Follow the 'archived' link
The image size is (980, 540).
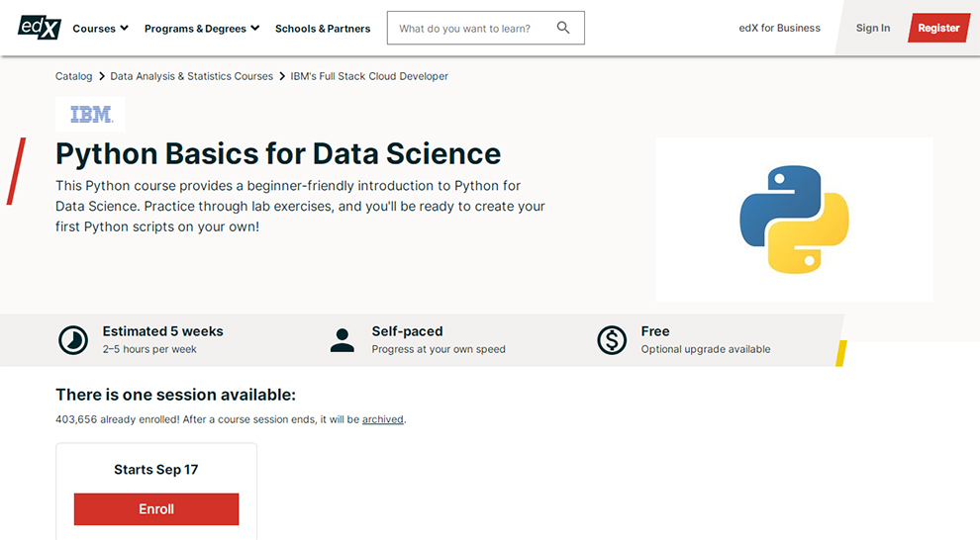click(x=382, y=419)
